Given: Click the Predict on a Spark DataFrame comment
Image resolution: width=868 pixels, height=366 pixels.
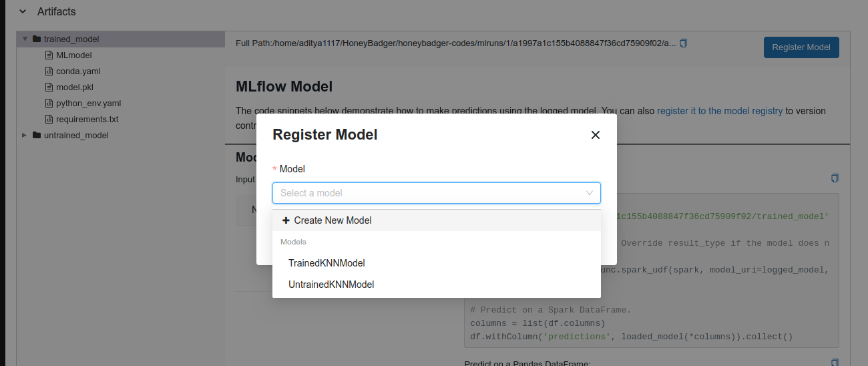Looking at the screenshot, I should tap(551, 310).
